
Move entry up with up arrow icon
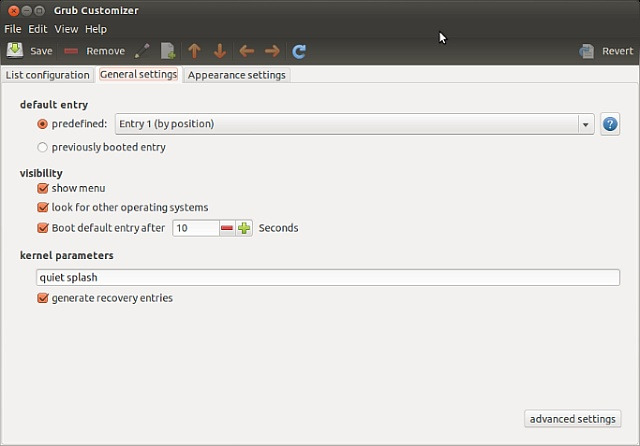coord(194,51)
